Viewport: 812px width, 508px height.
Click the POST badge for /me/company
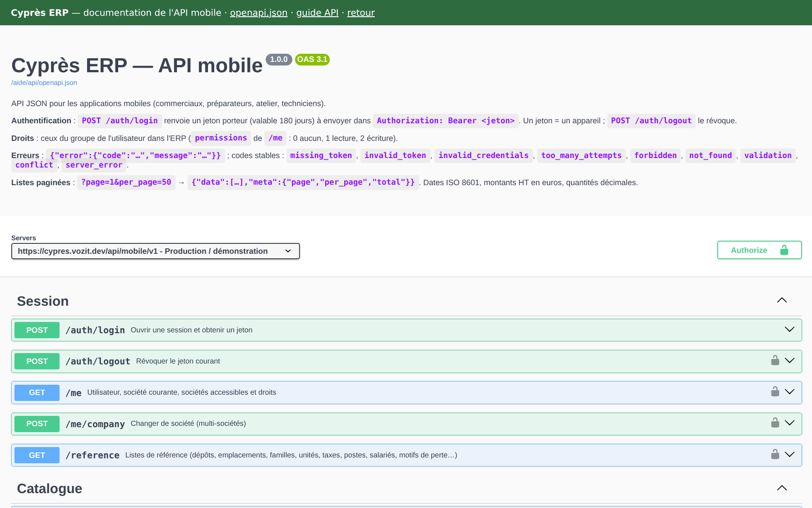(x=37, y=424)
